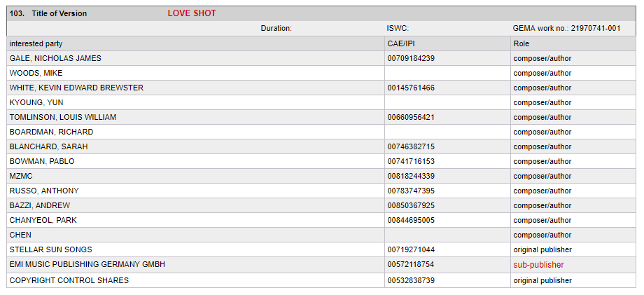Click the interested party column header

click(36, 43)
